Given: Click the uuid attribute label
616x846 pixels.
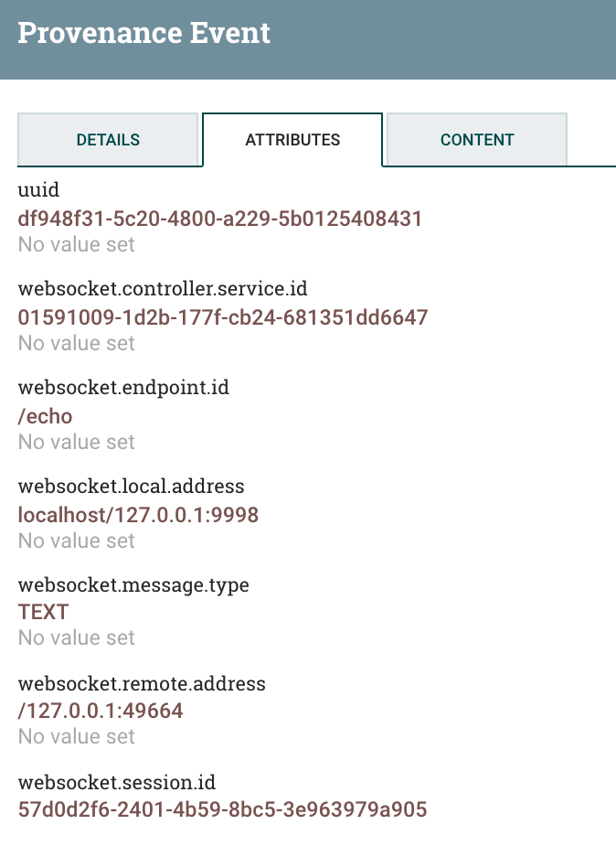Looking at the screenshot, I should point(38,191).
